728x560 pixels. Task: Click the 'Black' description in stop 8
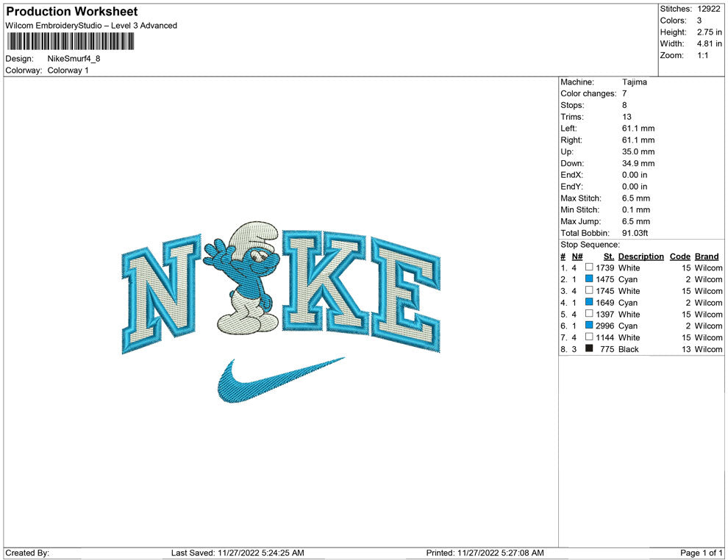point(628,349)
